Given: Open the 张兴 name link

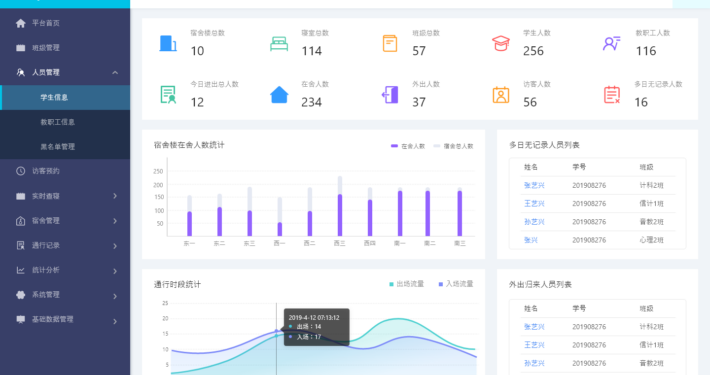Looking at the screenshot, I should [531, 240].
